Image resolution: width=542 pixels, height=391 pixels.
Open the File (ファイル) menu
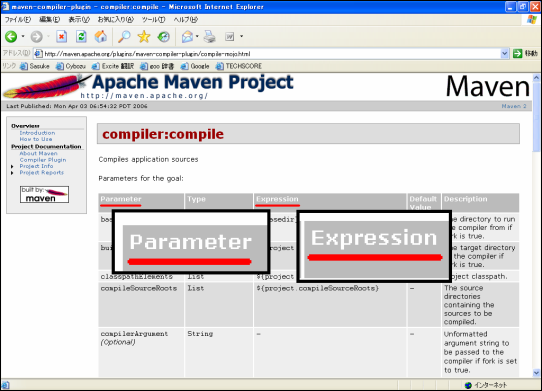click(18, 20)
